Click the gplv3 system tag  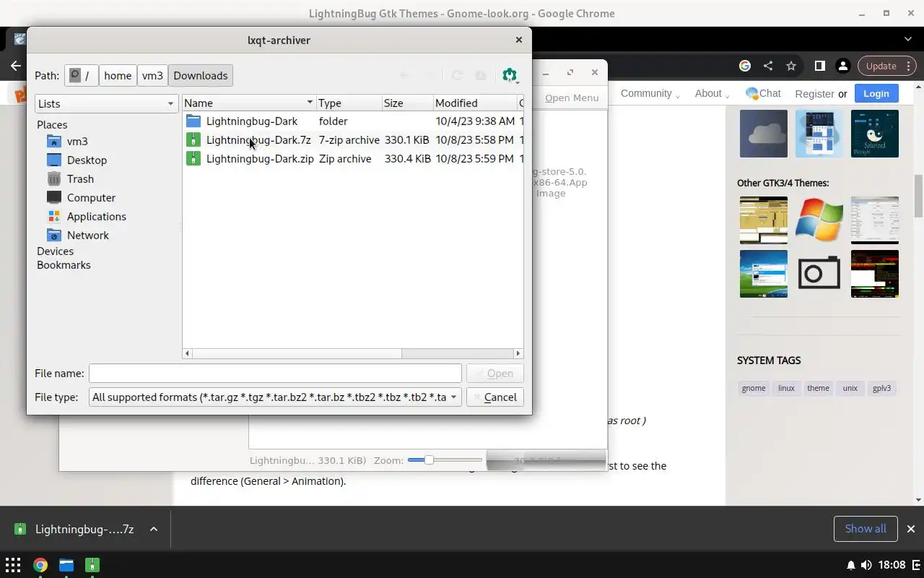[x=881, y=388]
